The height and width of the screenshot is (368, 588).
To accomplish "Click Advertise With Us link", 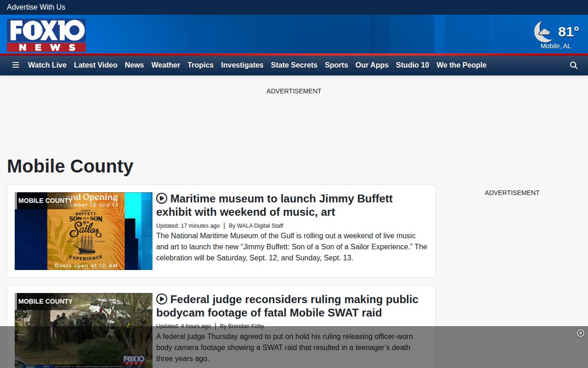I will 36,7.
